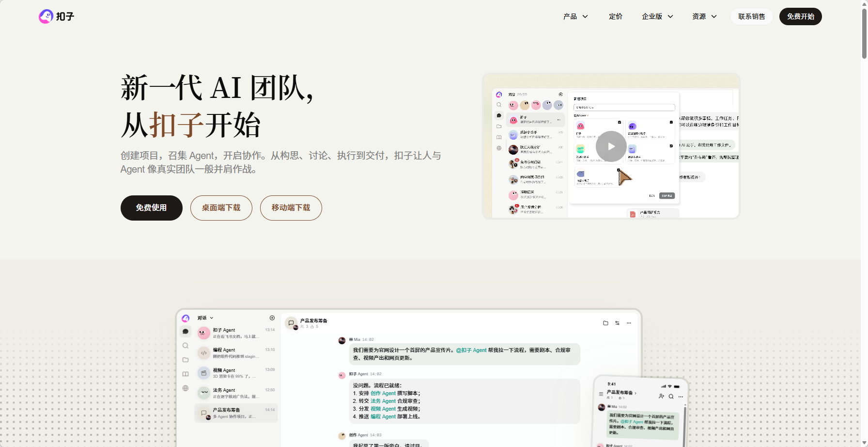Select the 产品发布筹备 row in the conversation list
The image size is (868, 447).
point(236,413)
